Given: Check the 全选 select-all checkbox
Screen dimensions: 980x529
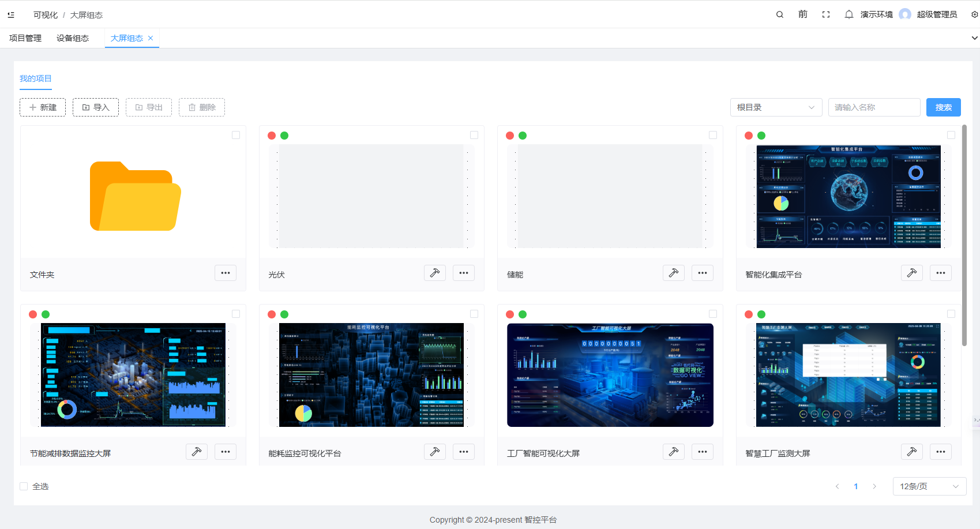Looking at the screenshot, I should tap(24, 486).
